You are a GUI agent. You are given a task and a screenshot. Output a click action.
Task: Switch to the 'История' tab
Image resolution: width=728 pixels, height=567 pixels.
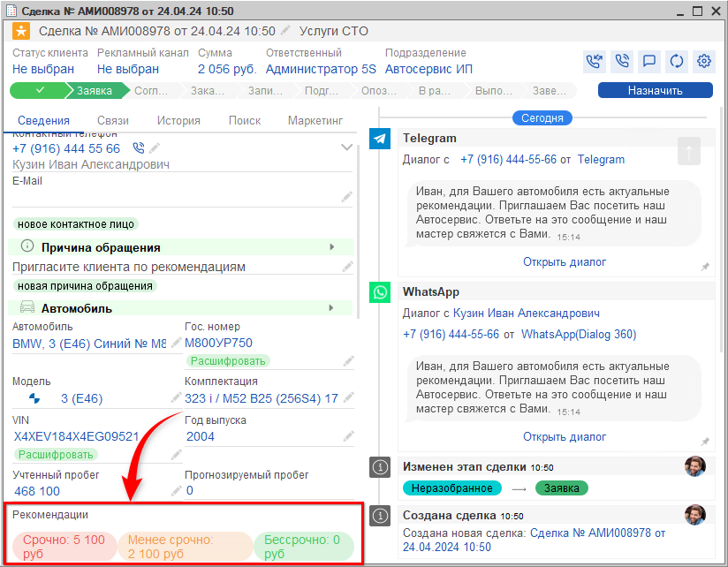pos(178,121)
